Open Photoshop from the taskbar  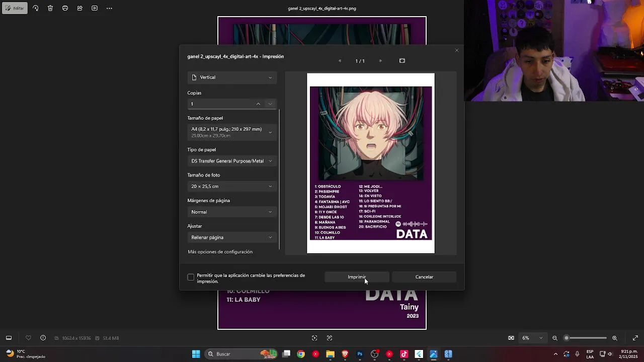pos(360,354)
